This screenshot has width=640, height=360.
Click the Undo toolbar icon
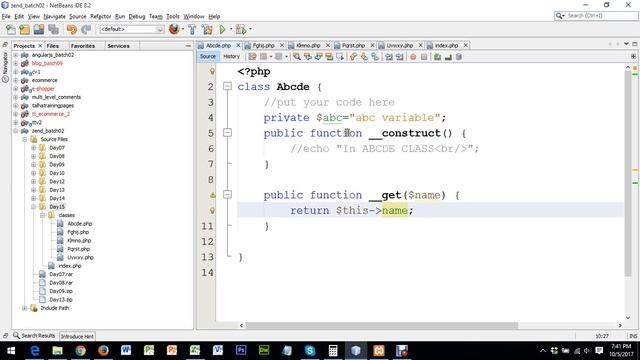[71, 29]
